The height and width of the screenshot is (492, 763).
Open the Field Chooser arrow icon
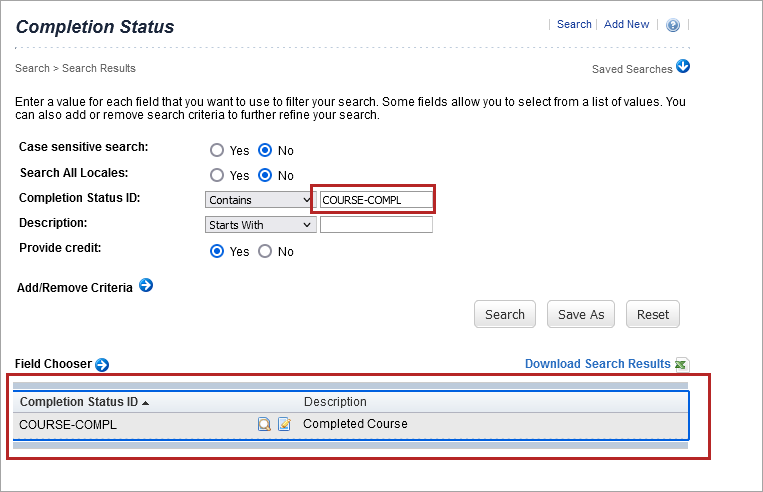tap(102, 365)
